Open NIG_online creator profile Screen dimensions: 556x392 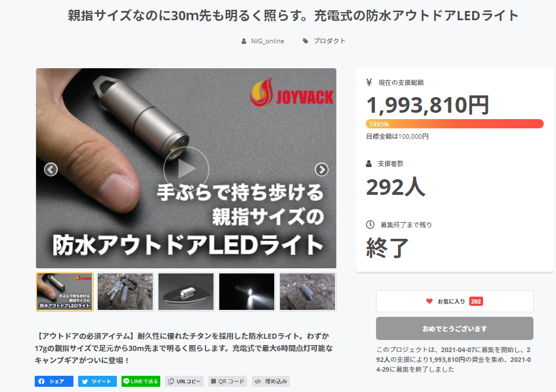click(263, 41)
